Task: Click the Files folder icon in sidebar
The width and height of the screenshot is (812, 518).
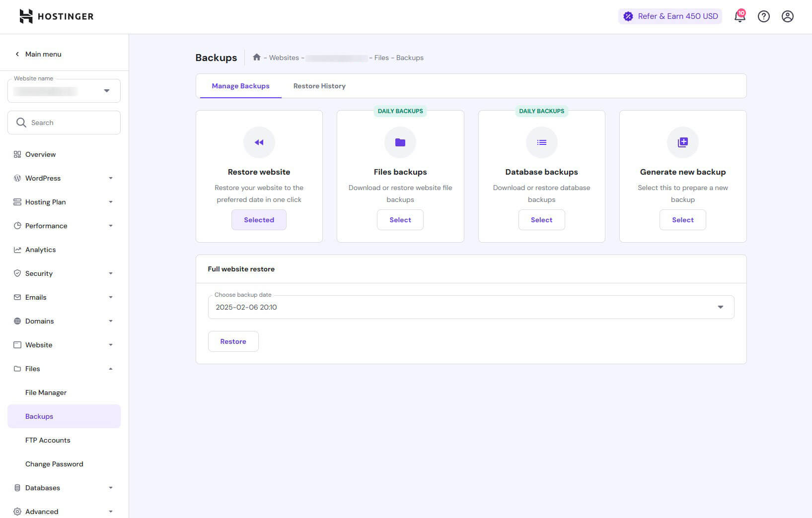Action: coord(17,369)
